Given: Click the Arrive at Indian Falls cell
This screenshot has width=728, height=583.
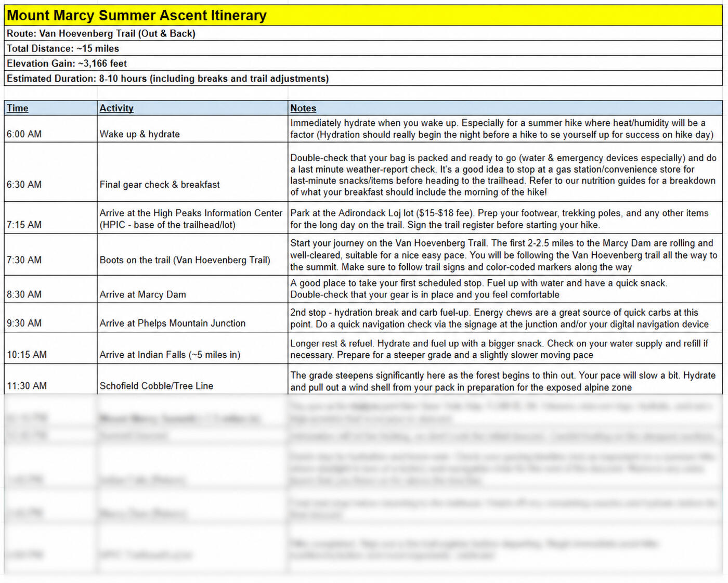Looking at the screenshot, I should pos(192,348).
